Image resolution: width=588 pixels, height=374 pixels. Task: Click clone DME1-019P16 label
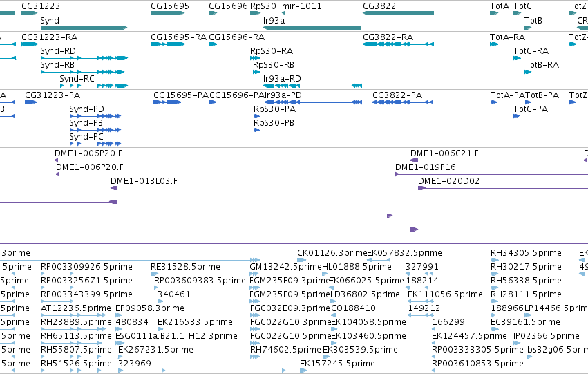426,167
